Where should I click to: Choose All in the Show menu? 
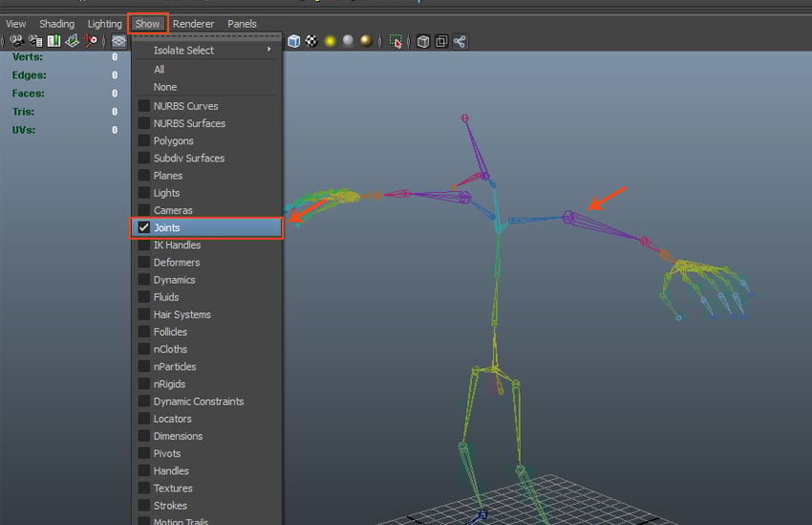tap(160, 70)
